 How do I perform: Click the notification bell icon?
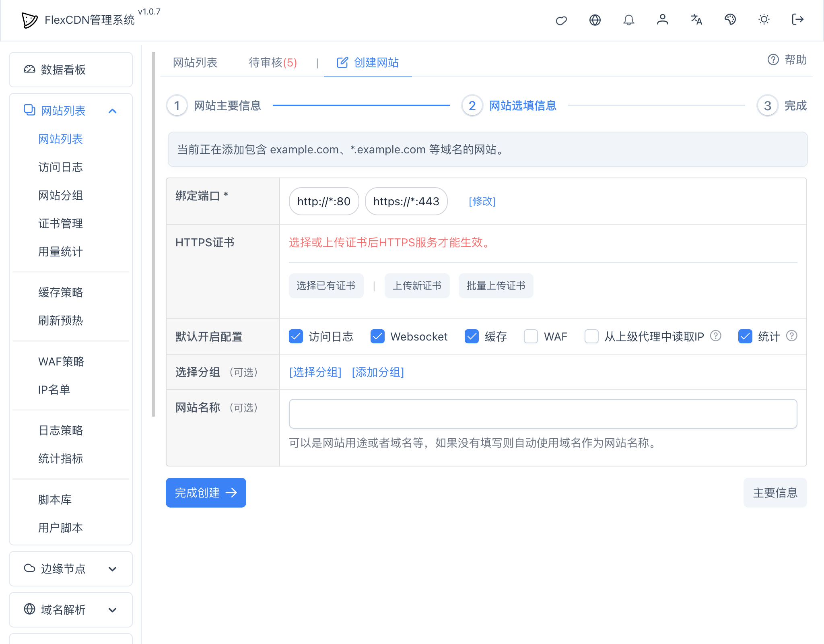(x=629, y=20)
